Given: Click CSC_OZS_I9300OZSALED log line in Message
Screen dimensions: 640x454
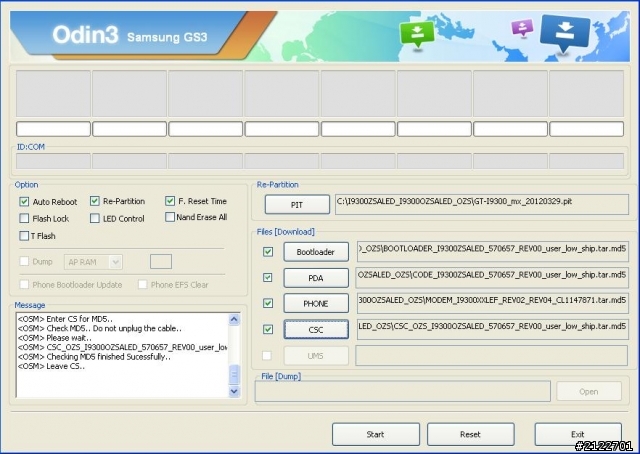Looking at the screenshot, I should [122, 347].
